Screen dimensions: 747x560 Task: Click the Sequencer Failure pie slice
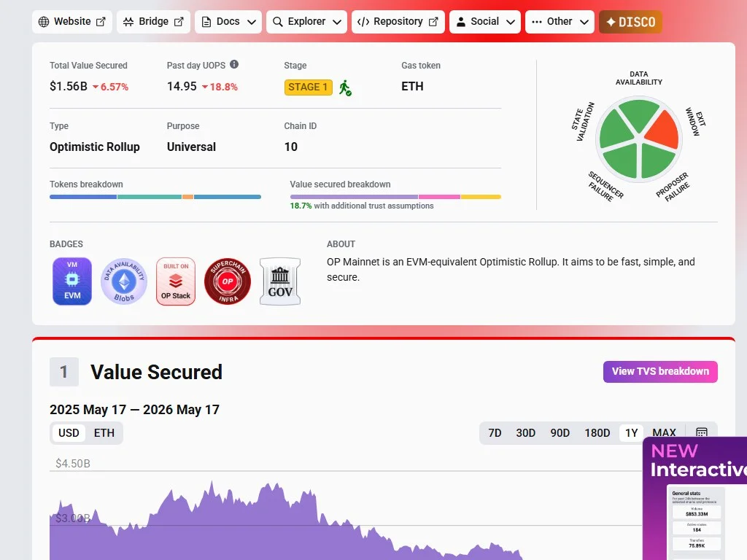(x=622, y=161)
